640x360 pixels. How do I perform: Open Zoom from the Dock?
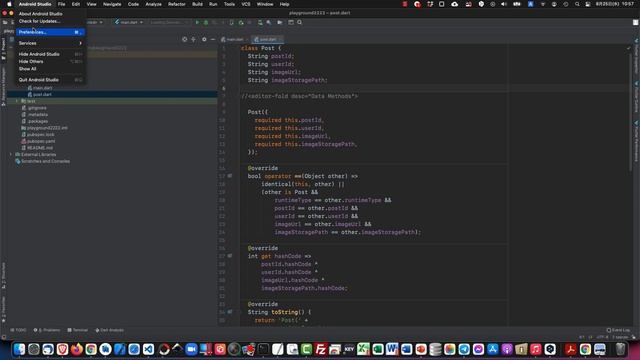pyautogui.click(x=191, y=349)
